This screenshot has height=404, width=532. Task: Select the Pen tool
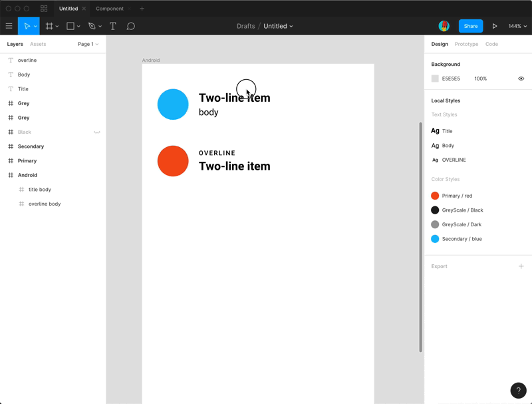(x=92, y=26)
